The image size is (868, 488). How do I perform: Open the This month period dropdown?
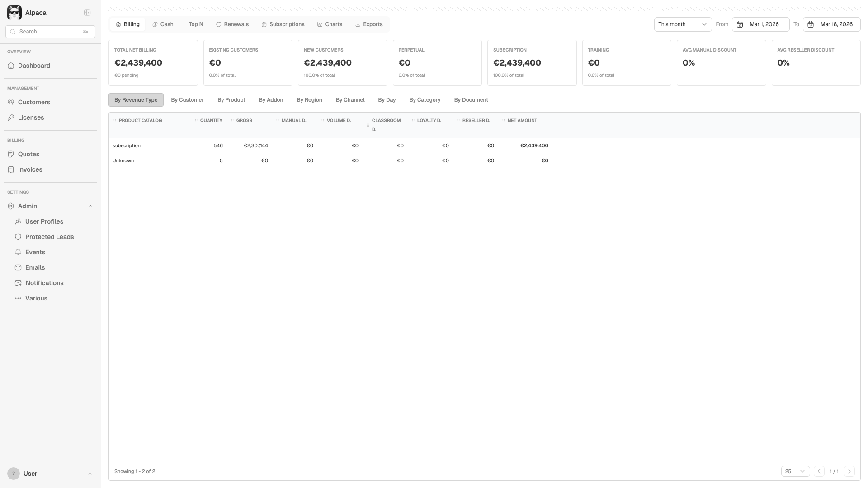(682, 24)
